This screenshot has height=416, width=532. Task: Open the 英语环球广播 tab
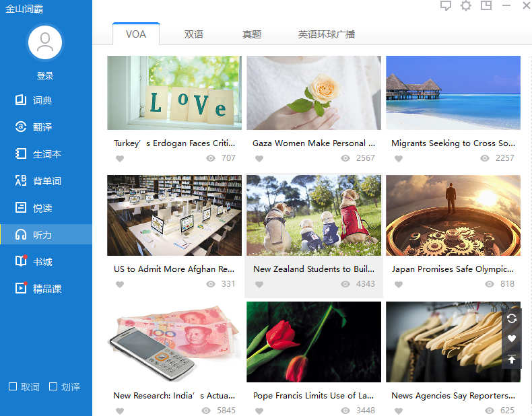click(x=327, y=34)
